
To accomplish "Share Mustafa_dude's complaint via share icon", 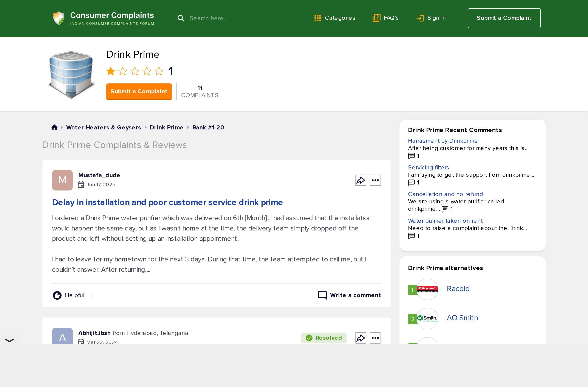I will [x=361, y=180].
